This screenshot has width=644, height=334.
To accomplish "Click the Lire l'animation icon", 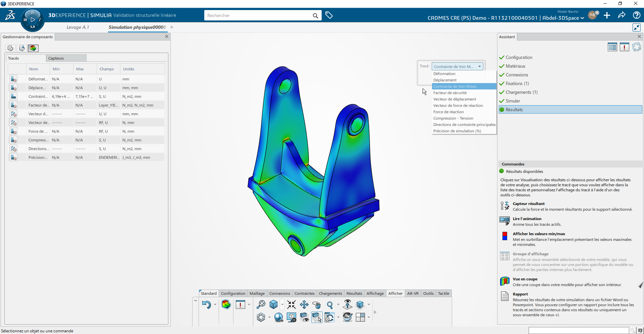I will coord(505,220).
